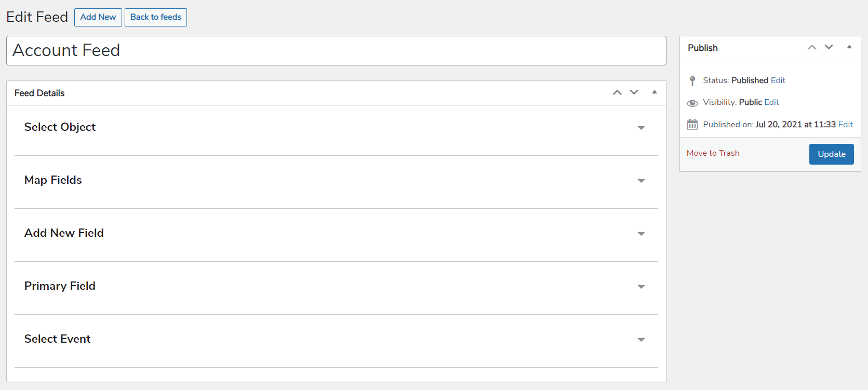This screenshot has height=390, width=868.
Task: Click the visibility eye icon
Action: coord(692,103)
